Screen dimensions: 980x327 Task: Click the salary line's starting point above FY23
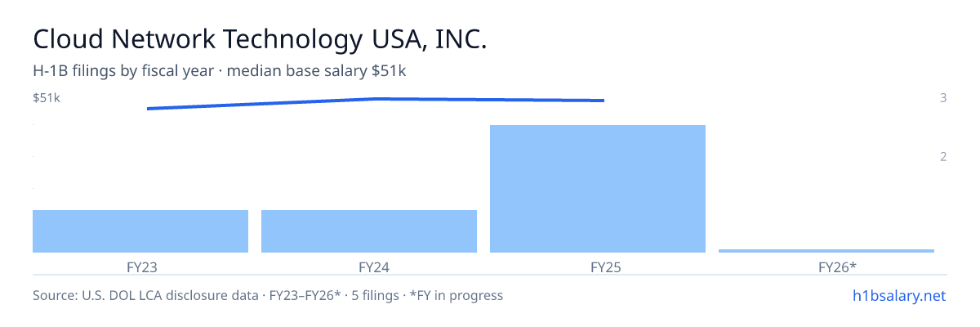[x=148, y=109]
